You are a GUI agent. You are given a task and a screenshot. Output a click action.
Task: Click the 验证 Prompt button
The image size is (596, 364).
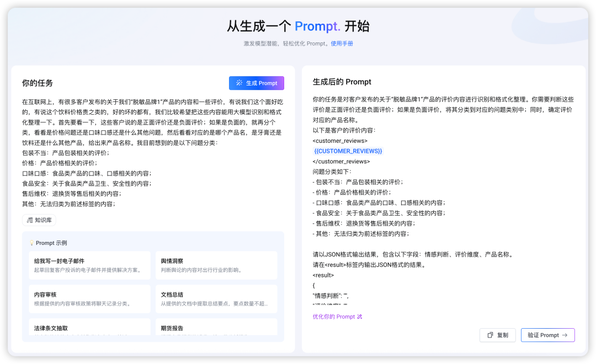pos(547,335)
